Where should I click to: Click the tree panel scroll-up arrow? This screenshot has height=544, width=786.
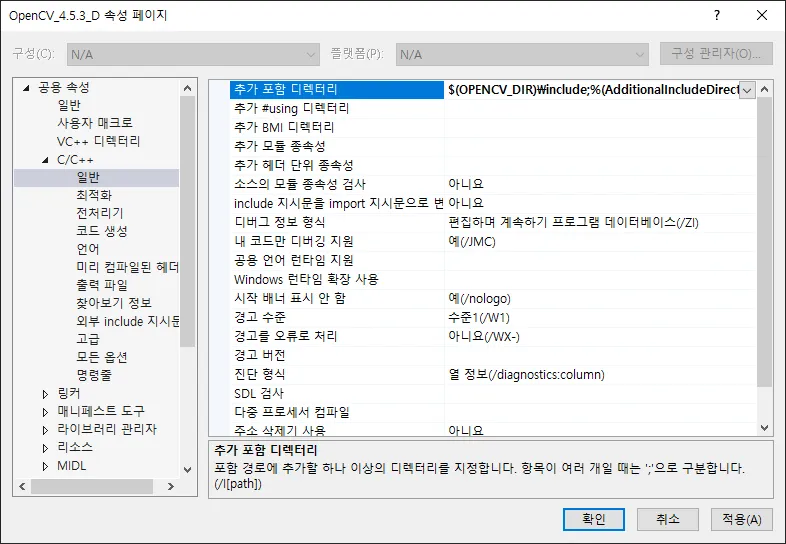click(187, 88)
